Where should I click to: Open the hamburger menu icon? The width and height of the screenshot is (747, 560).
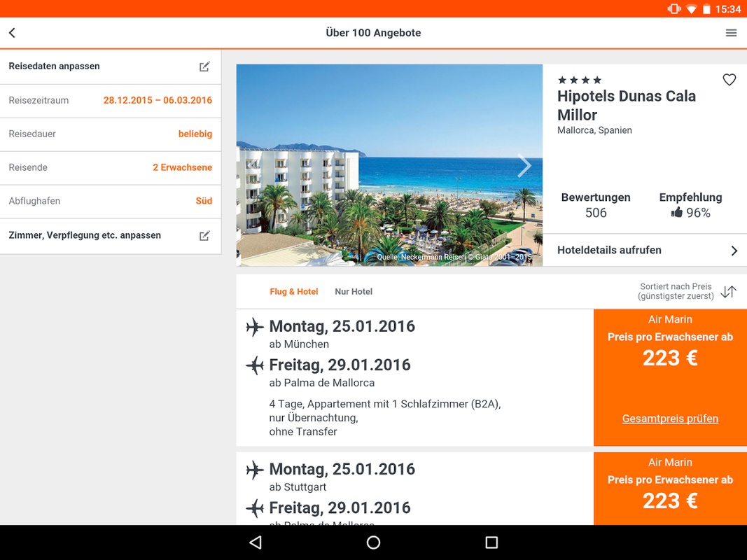pyautogui.click(x=732, y=33)
